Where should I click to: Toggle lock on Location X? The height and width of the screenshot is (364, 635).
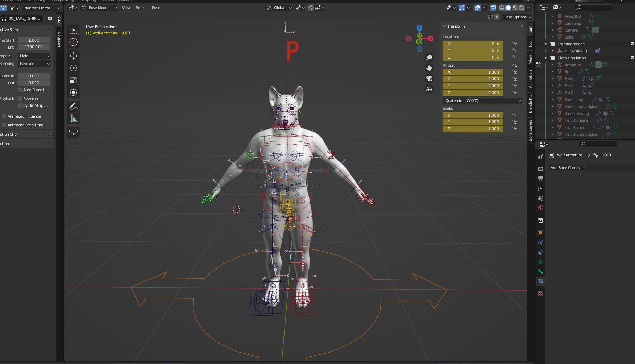(515, 44)
